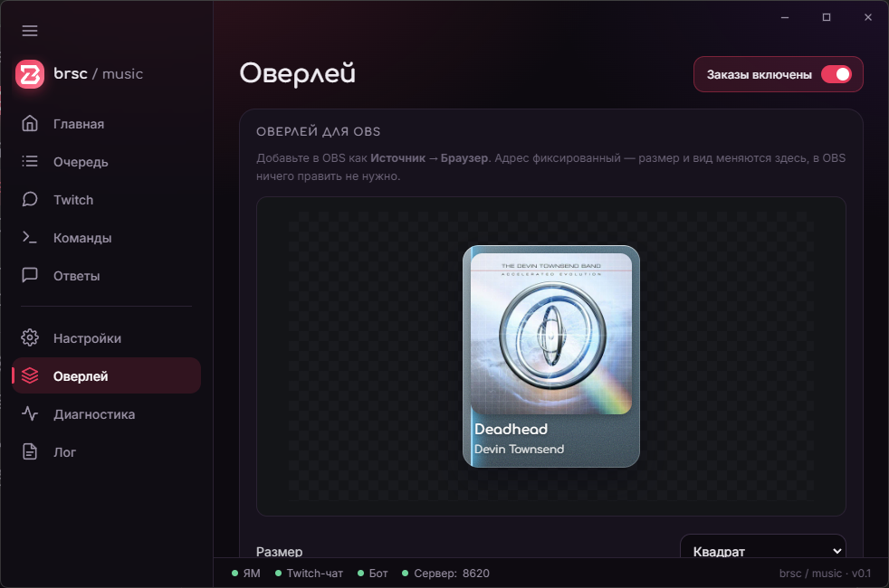Click the brsc pink logo icon

tap(30, 74)
